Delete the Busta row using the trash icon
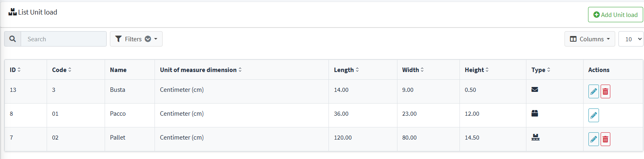 605,91
